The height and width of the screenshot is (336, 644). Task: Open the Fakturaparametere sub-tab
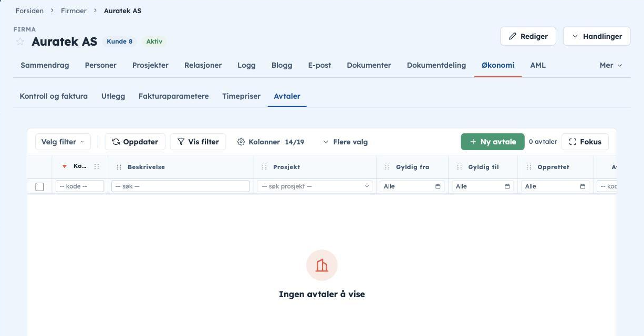click(174, 96)
